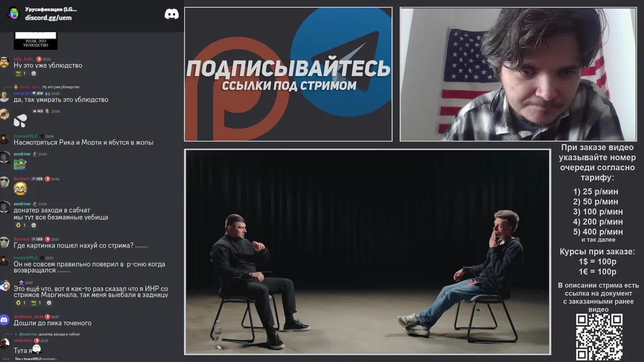Click the red badge next to Burbach at 23:06
The image size is (644, 362).
[47, 178]
